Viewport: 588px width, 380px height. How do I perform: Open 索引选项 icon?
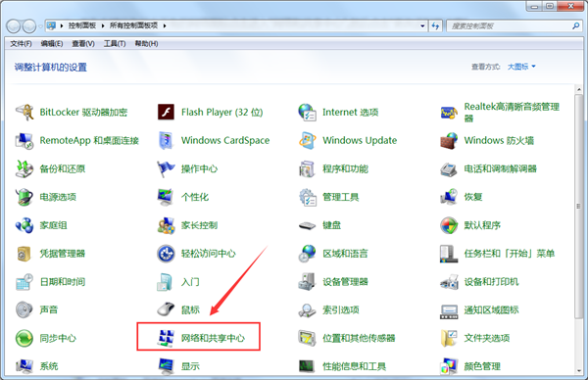point(307,310)
